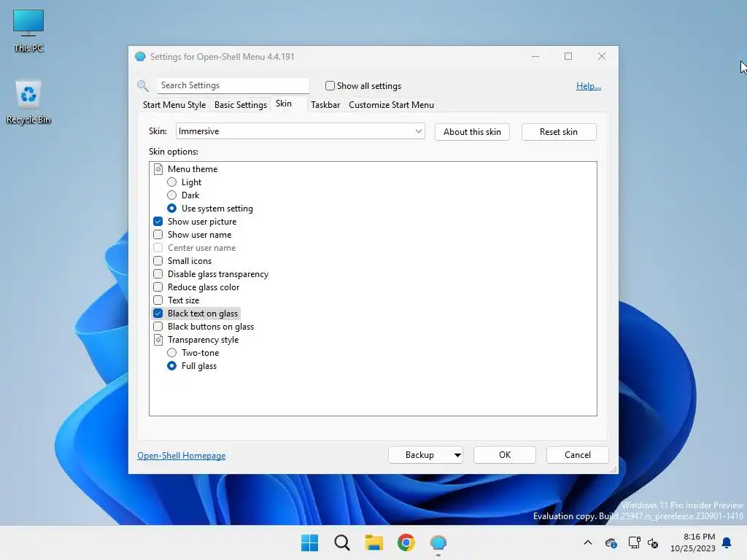747x560 pixels.
Task: Open the clock showing 8:16 PM
Action: pyautogui.click(x=693, y=542)
